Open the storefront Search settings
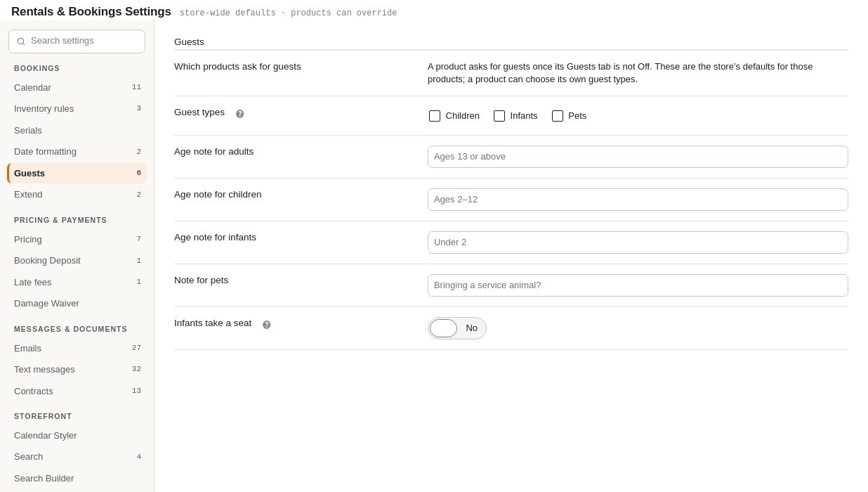This screenshot has width=868, height=492. tap(77, 457)
